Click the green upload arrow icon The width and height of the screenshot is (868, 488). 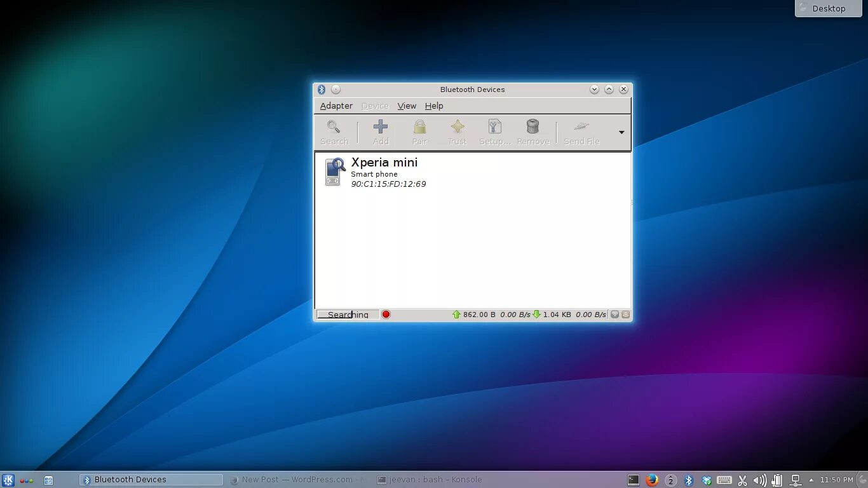click(x=456, y=315)
